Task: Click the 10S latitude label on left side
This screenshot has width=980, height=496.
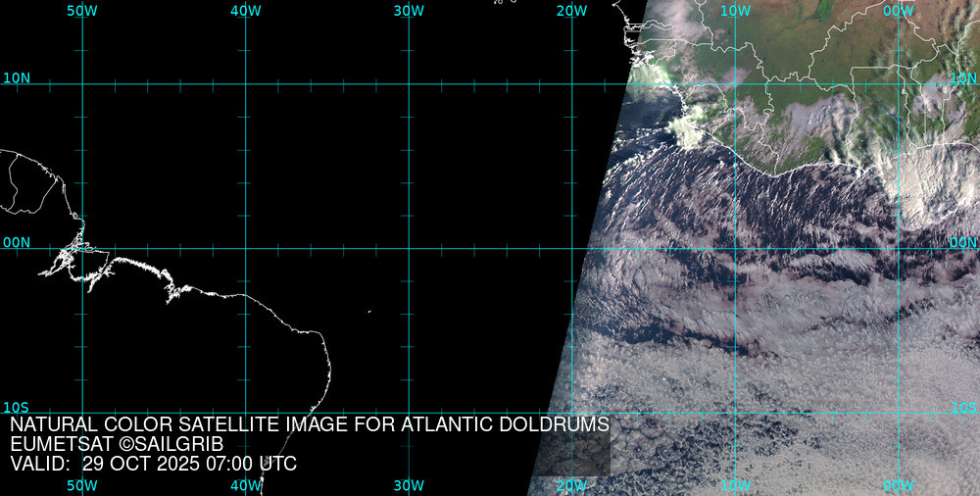Action: click(16, 407)
